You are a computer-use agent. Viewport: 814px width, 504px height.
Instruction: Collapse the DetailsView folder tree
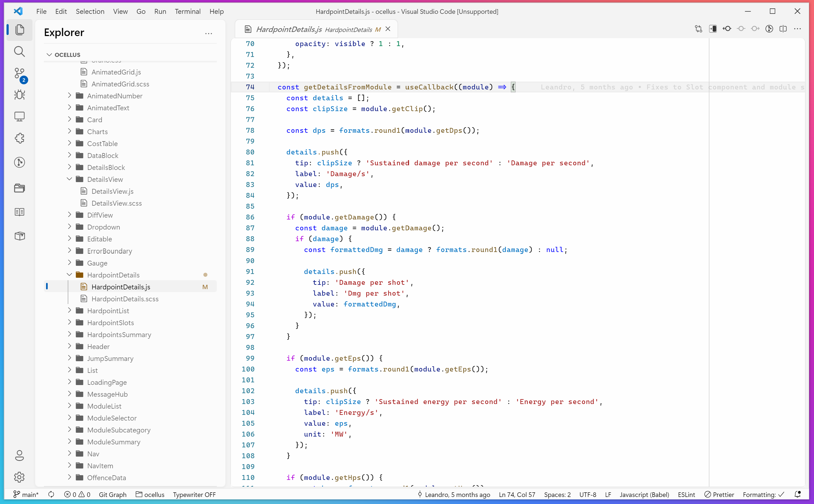[x=69, y=179]
